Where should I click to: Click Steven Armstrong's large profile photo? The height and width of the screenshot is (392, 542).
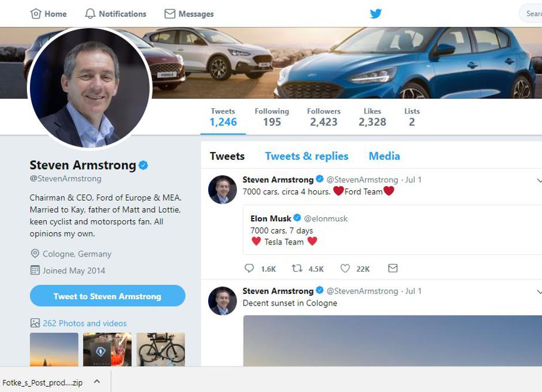(89, 88)
